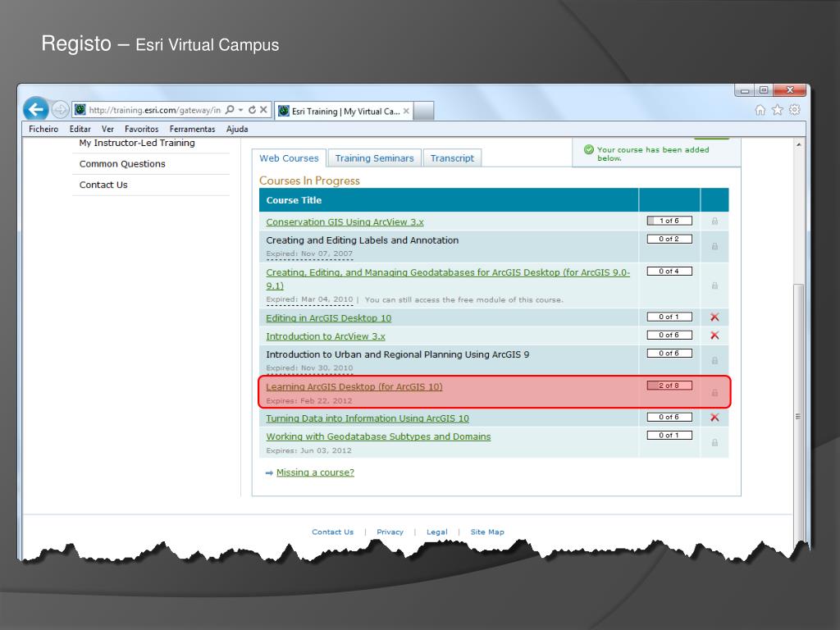Click the search magnifier in address bar
Viewport: 840px width, 630px height.
click(230, 110)
